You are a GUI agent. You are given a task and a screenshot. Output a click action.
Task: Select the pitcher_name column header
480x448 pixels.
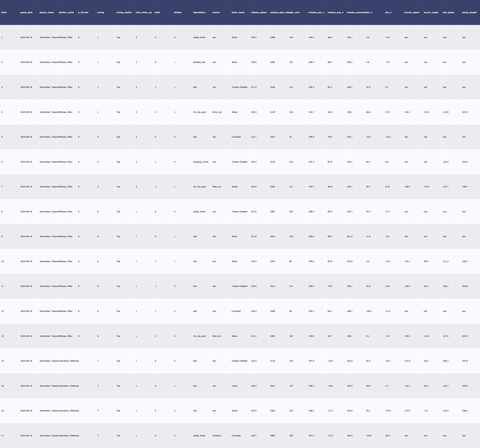click(x=66, y=12)
